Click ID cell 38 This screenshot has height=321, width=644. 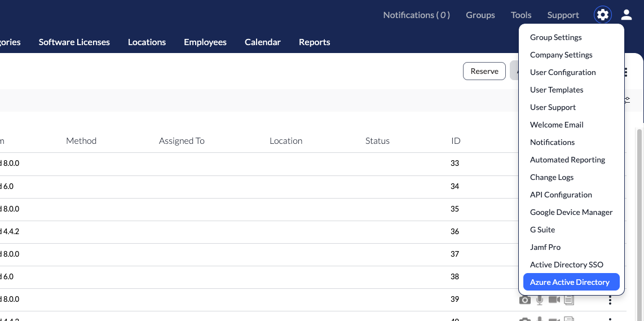[x=455, y=277]
